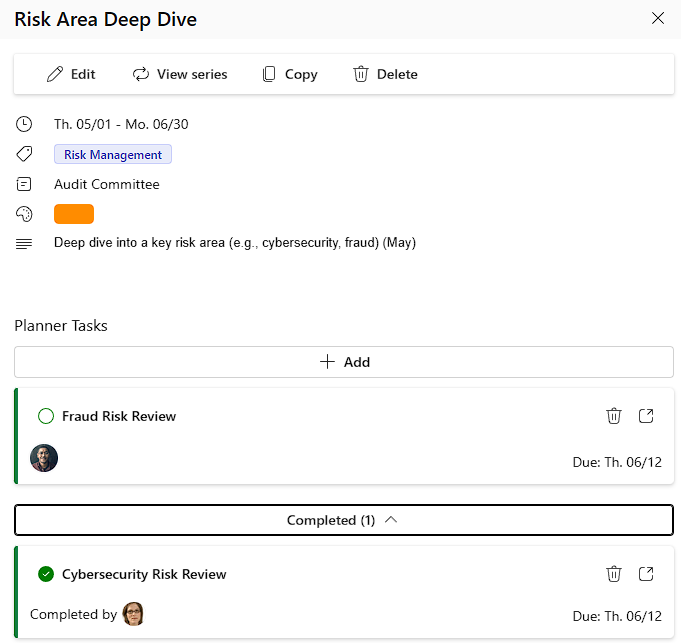This screenshot has height=643, width=681.
Task: Click the Edit button in toolbar
Action: tap(71, 74)
